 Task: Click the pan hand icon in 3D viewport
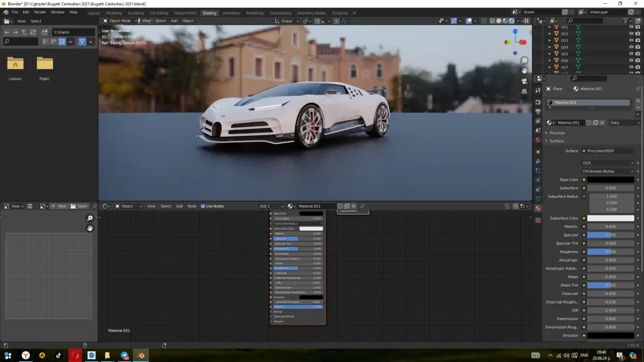(524, 70)
